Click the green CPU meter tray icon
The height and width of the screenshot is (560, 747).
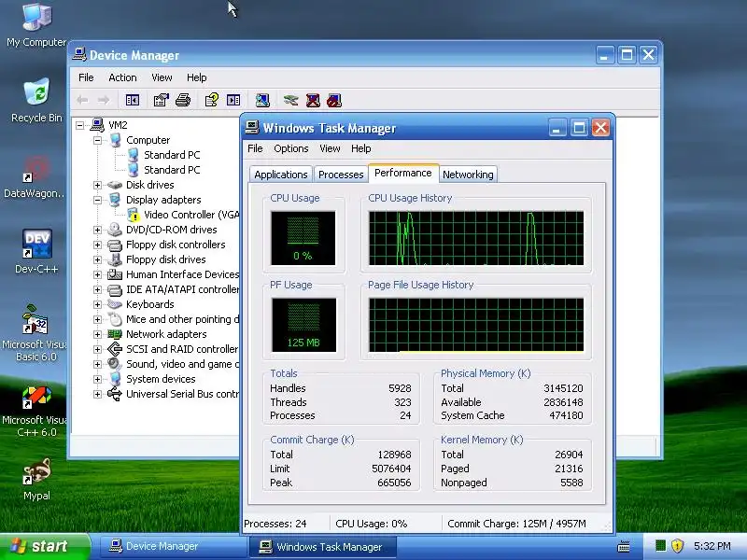[x=660, y=546]
